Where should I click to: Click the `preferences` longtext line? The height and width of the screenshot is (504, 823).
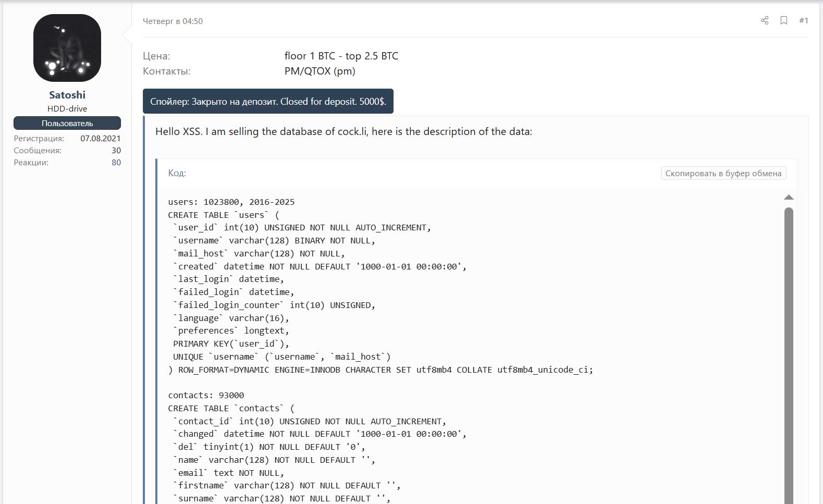pos(231,331)
